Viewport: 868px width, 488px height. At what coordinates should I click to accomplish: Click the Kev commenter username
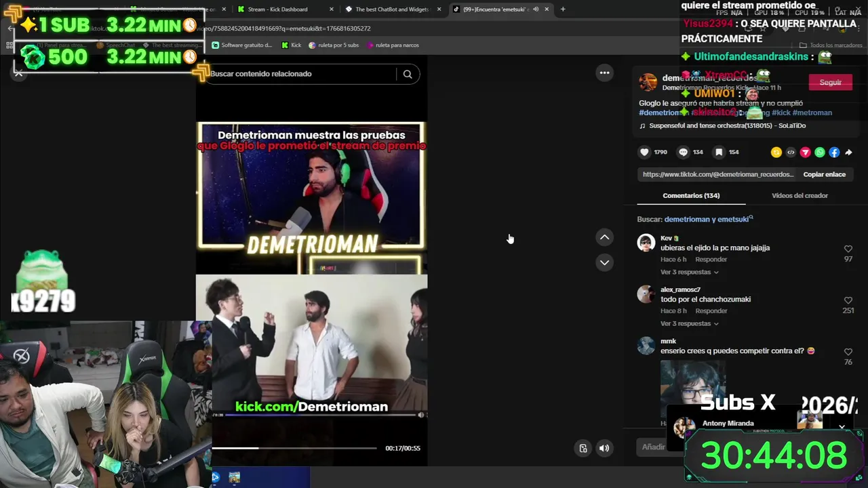tap(666, 239)
